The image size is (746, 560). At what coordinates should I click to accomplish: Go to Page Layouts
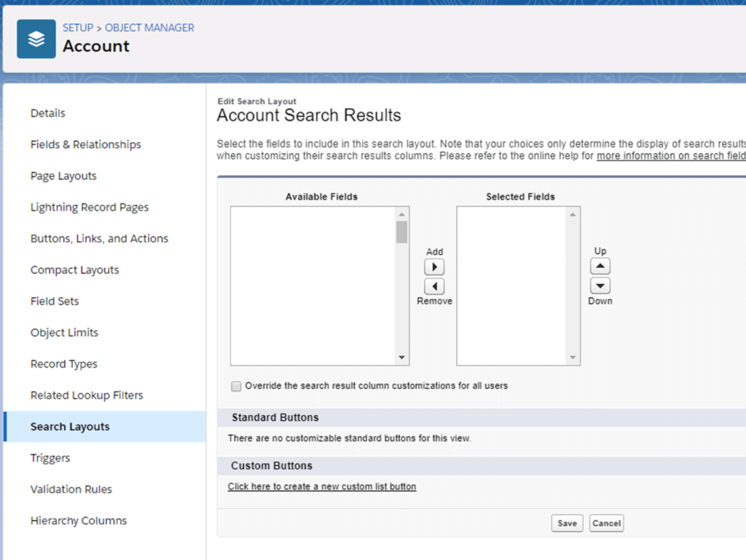tap(63, 176)
